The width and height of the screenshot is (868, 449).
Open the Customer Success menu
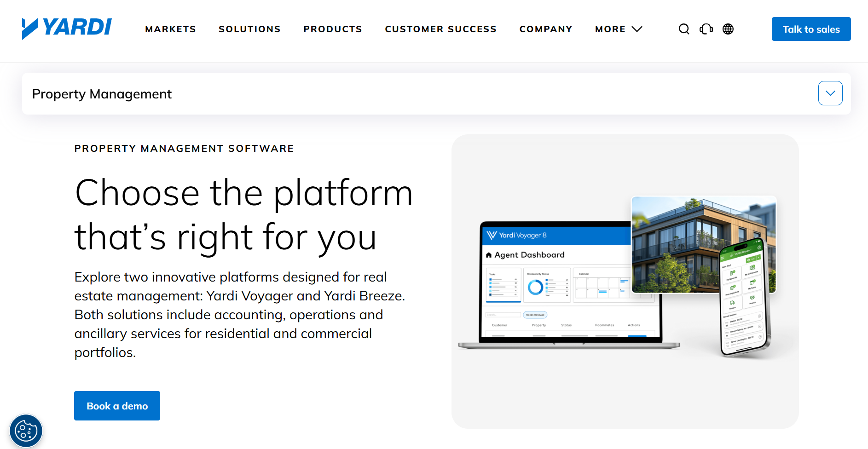pos(441,29)
